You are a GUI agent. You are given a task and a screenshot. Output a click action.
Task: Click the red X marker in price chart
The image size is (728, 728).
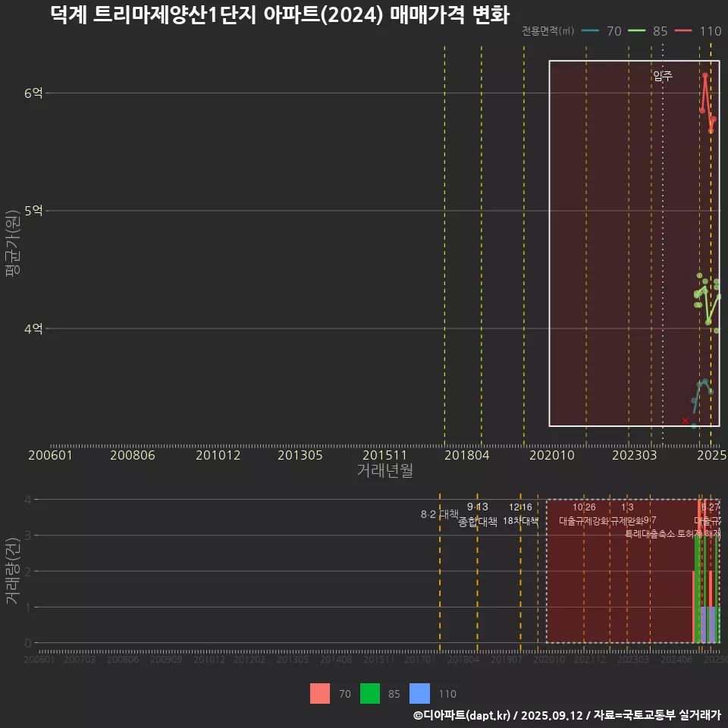686,421
